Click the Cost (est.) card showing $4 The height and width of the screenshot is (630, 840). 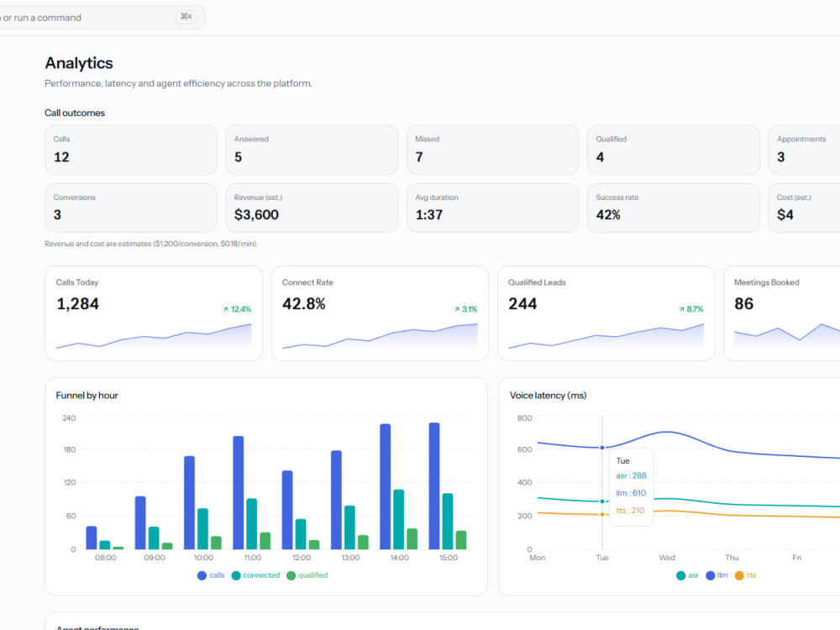pyautogui.click(x=804, y=207)
